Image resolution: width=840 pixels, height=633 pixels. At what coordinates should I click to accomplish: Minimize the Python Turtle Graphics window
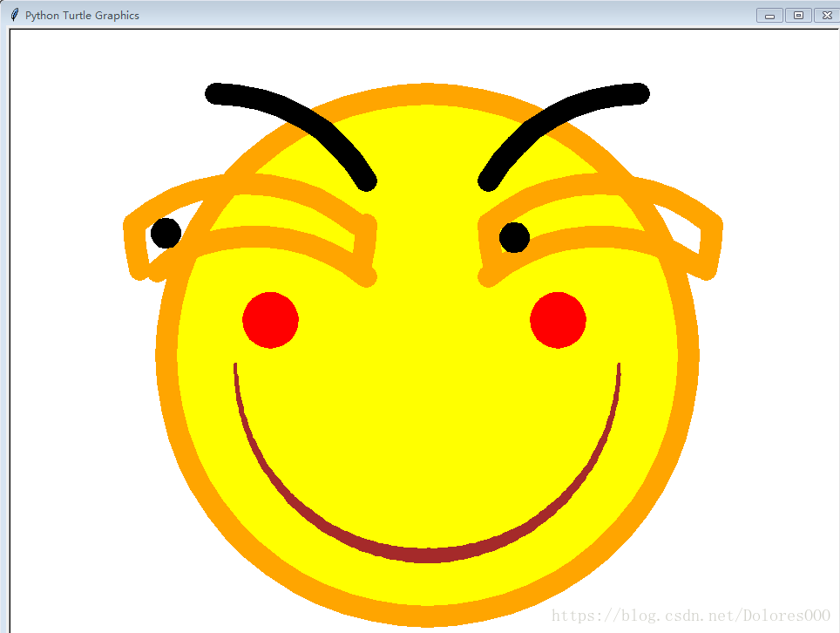coord(769,16)
